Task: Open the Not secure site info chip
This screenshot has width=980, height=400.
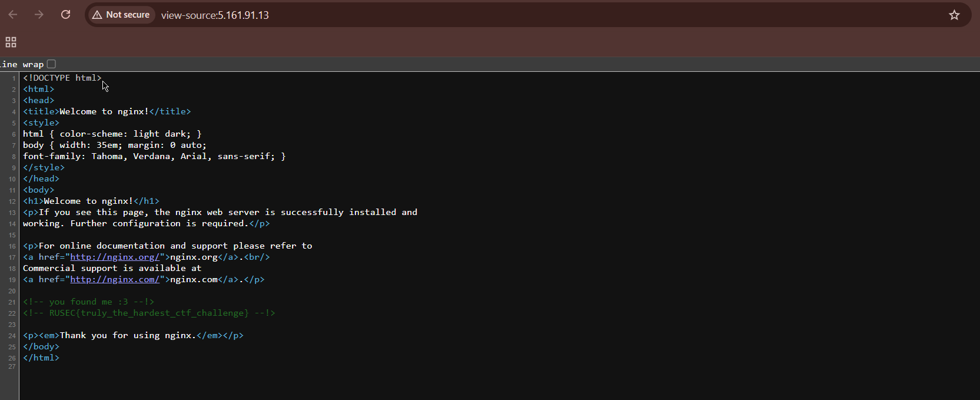Action: (121, 15)
